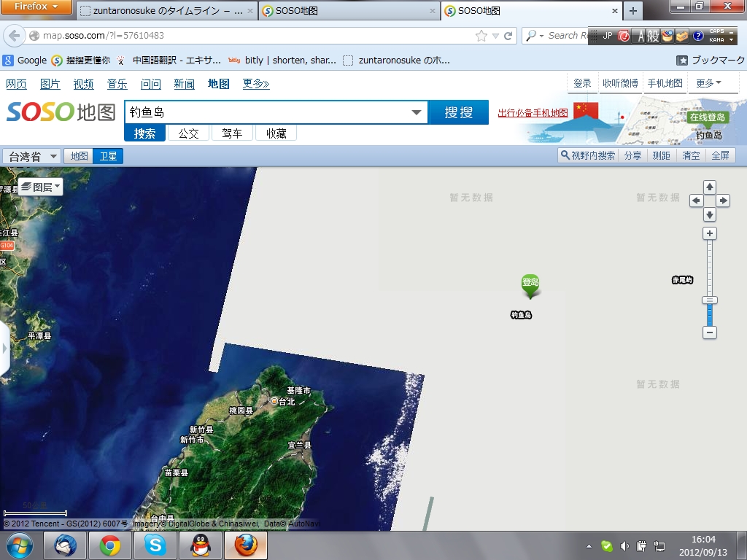Open the 新闻 news link

click(x=184, y=84)
